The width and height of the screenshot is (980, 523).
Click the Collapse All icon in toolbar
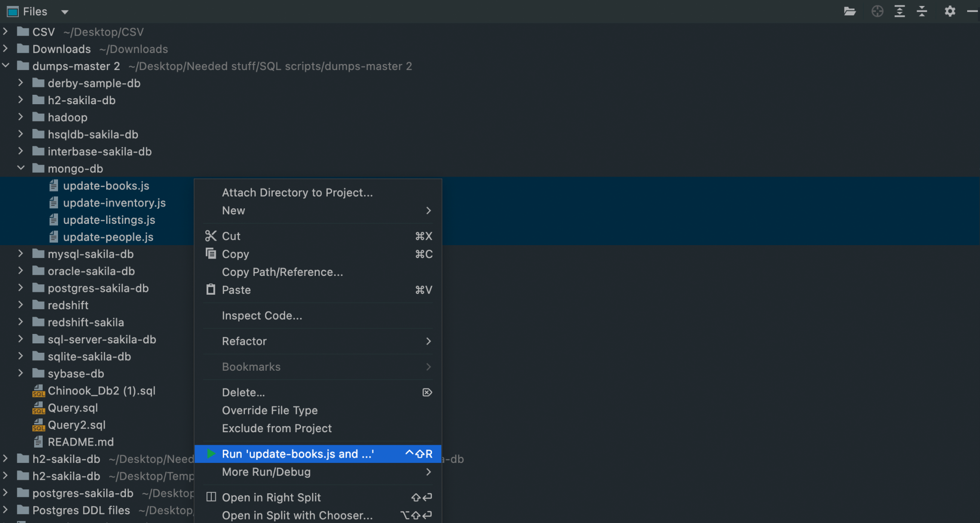tap(922, 11)
